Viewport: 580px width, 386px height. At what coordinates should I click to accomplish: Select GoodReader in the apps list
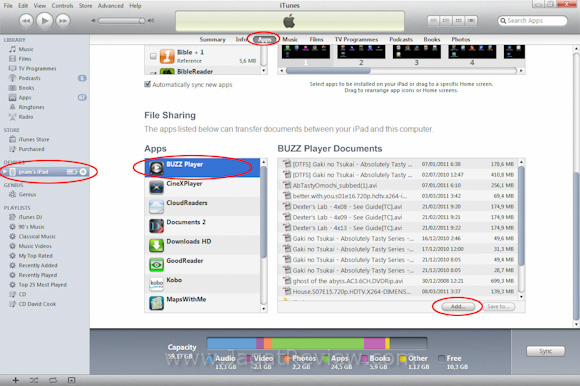[x=202, y=264]
